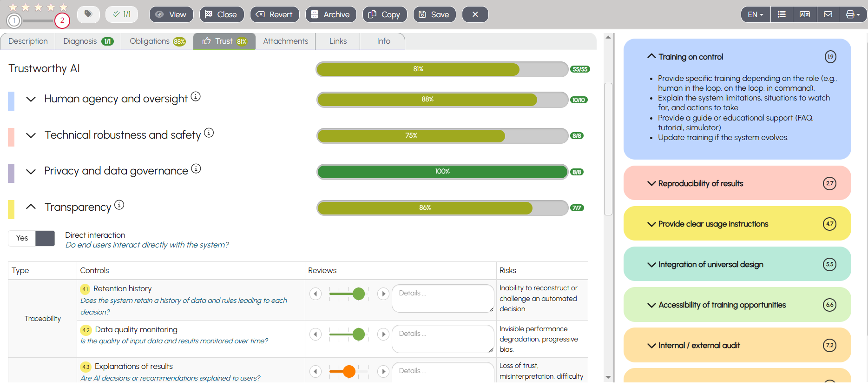Click the translate language icon
Screen dimensions: 868x388
point(804,14)
